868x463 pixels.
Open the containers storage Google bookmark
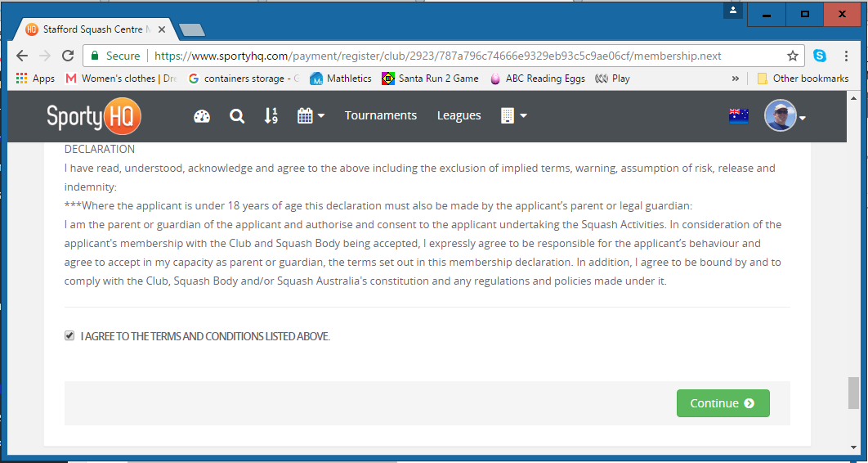[x=244, y=79]
